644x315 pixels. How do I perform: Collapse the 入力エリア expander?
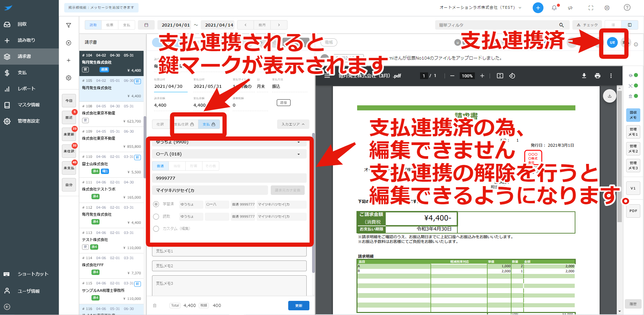point(293,124)
